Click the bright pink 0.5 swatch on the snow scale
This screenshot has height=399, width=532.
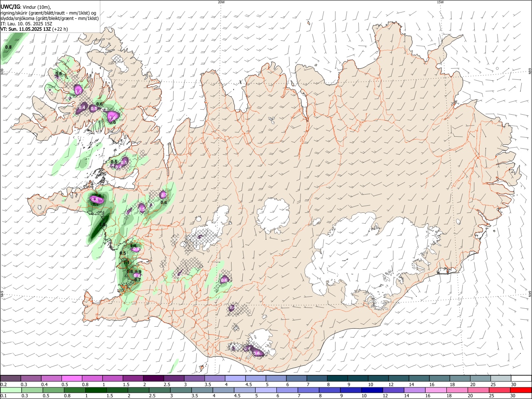71,378
